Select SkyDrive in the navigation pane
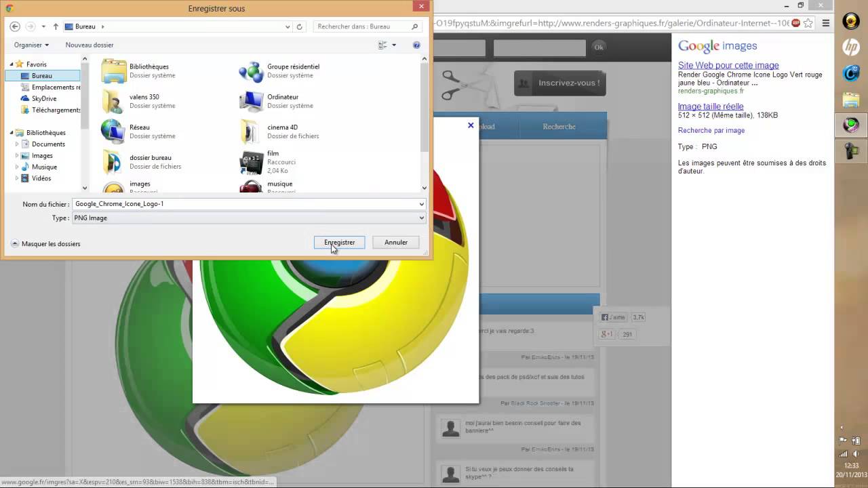The image size is (868, 488). [44, 98]
